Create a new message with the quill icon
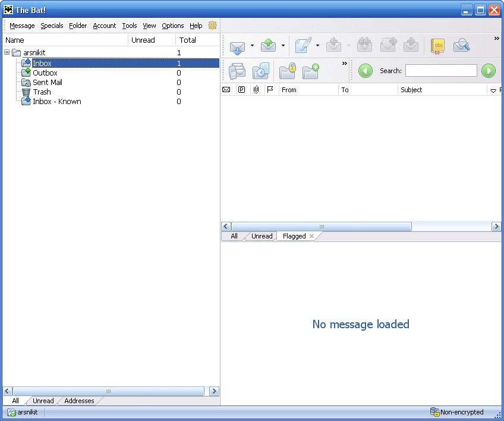Screen dimensions: 504x421 [303, 46]
